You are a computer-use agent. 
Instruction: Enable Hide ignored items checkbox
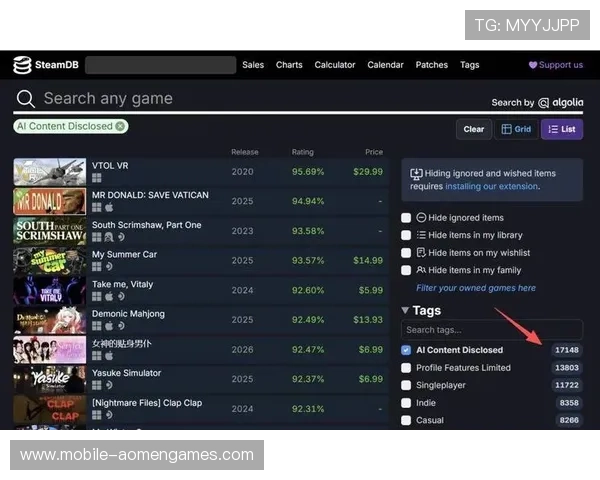tap(406, 218)
